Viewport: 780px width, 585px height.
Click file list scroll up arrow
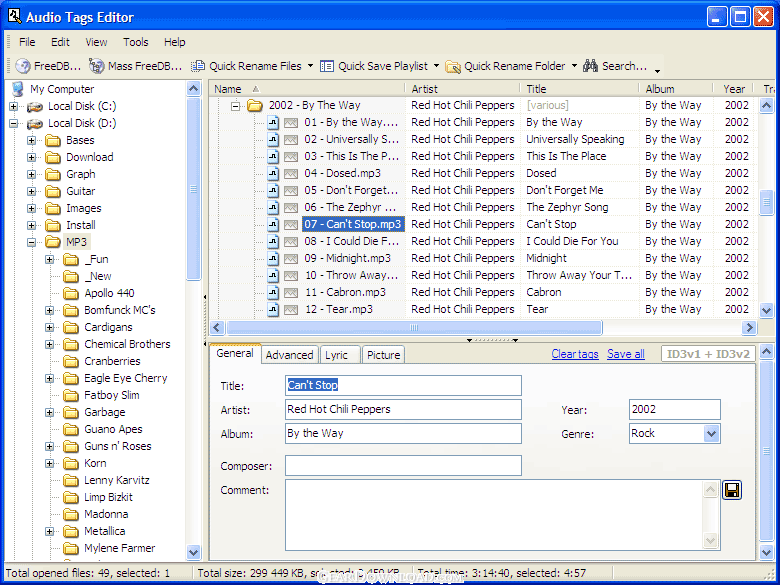pyautogui.click(x=767, y=105)
